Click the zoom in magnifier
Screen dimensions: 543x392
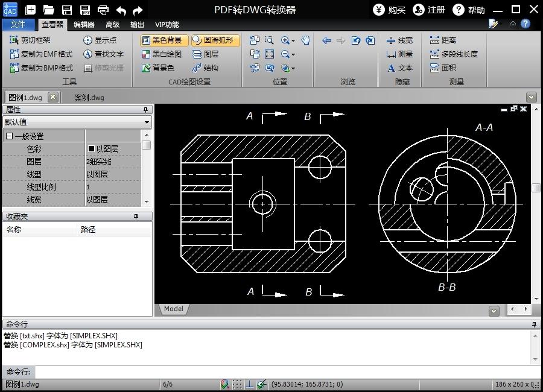[285, 40]
